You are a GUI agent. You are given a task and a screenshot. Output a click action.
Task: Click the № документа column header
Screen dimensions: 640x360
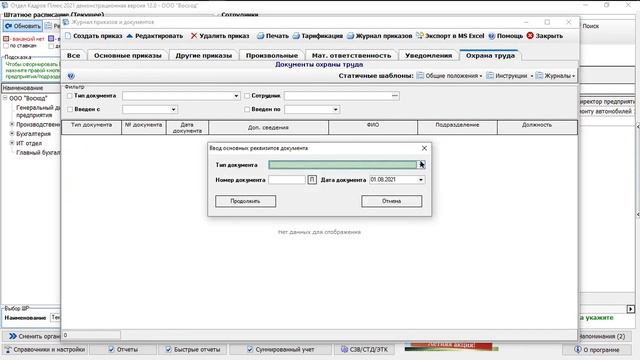click(144, 127)
